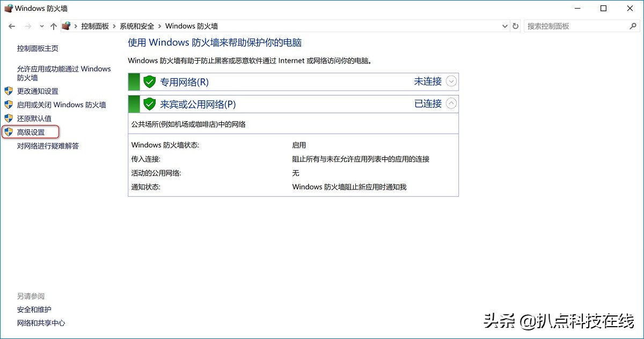Open 安全和维护 under 另请参阅
The image size is (644, 339).
(34, 309)
